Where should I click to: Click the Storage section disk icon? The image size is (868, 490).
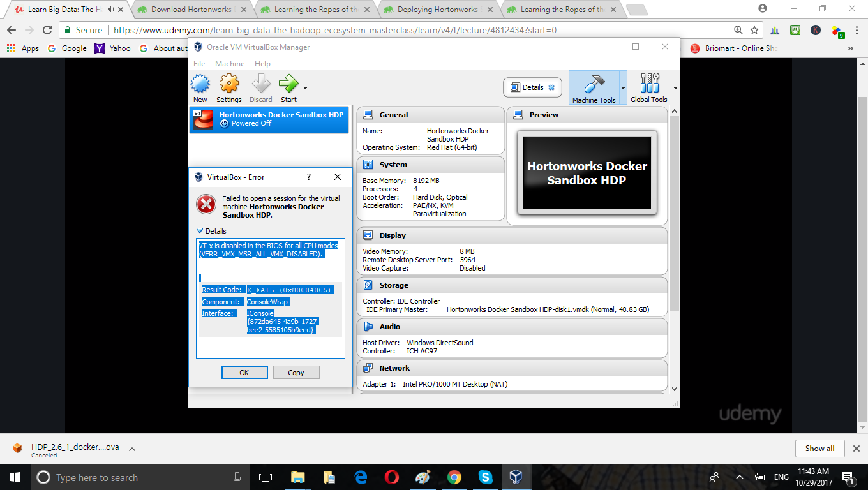(x=368, y=285)
